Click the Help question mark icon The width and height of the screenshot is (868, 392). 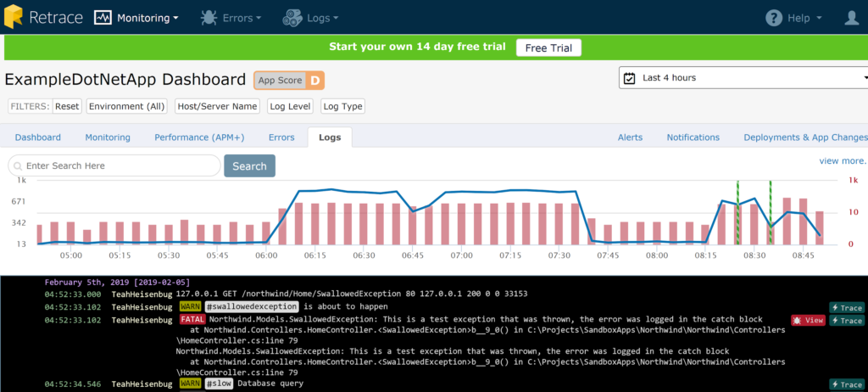[x=773, y=18]
